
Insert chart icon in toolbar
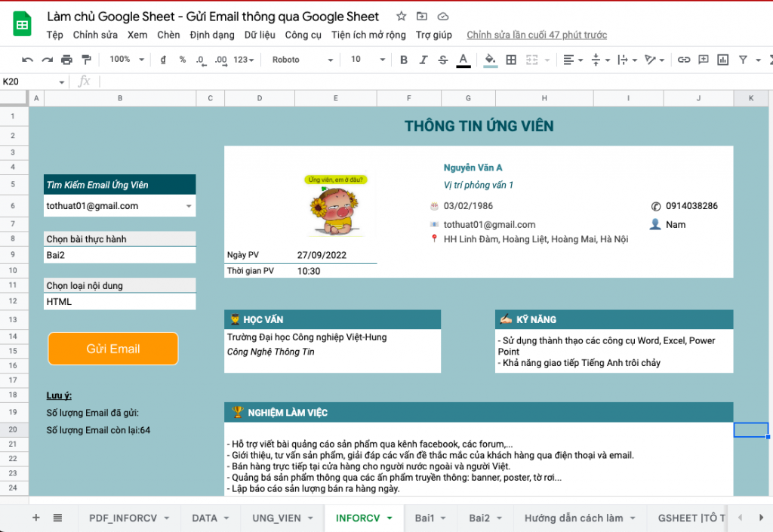coord(722,60)
